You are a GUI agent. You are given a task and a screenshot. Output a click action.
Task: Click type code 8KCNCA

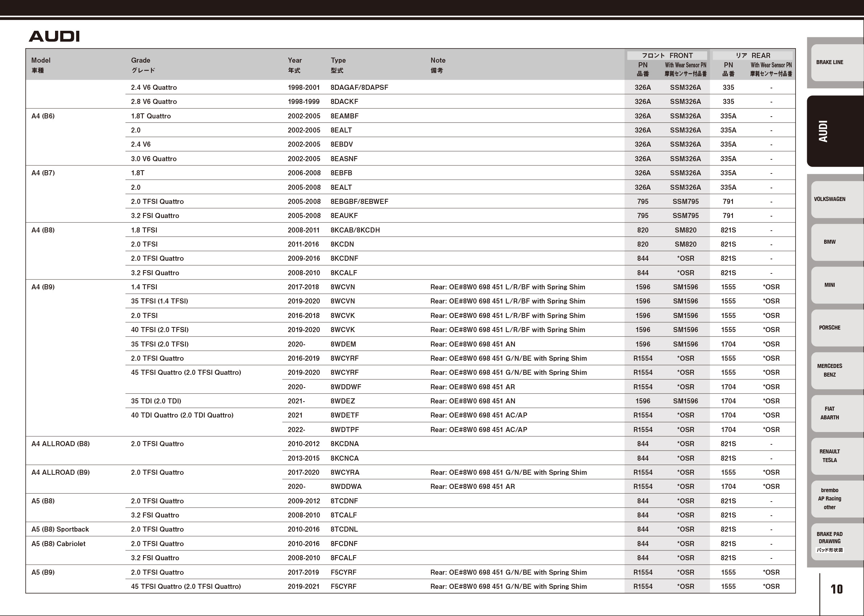click(x=344, y=458)
